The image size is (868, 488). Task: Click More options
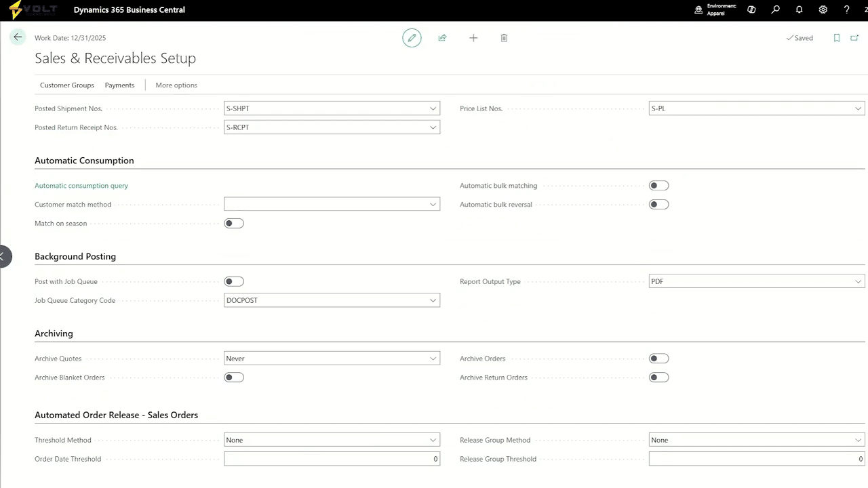(x=176, y=85)
